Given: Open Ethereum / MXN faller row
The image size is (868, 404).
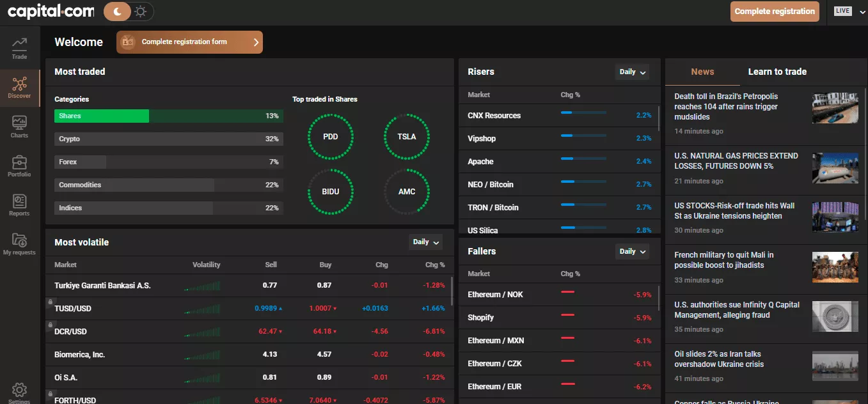Looking at the screenshot, I should pyautogui.click(x=560, y=341).
